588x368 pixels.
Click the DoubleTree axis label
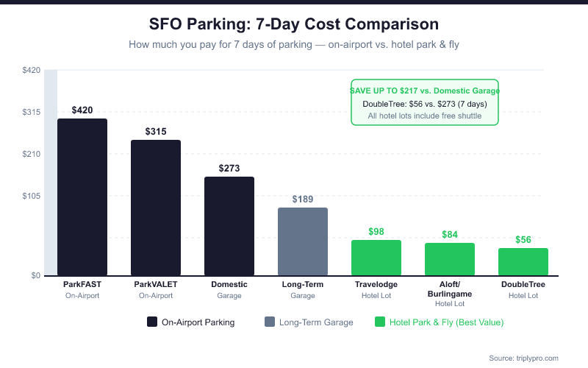[x=523, y=284]
